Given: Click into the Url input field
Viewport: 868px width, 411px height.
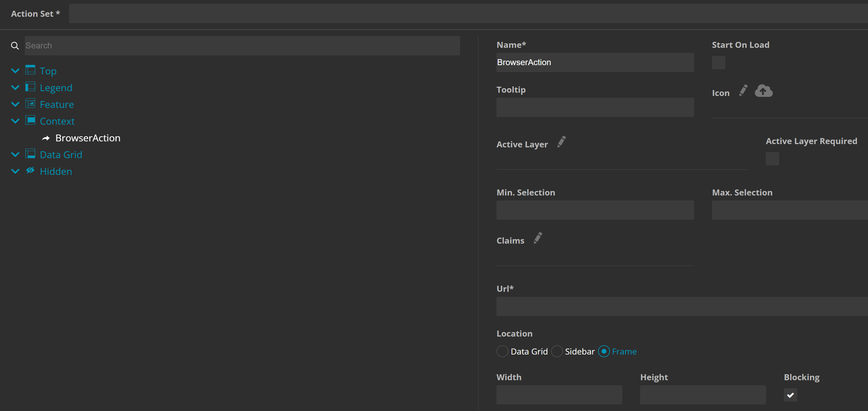Looking at the screenshot, I should click(x=681, y=306).
